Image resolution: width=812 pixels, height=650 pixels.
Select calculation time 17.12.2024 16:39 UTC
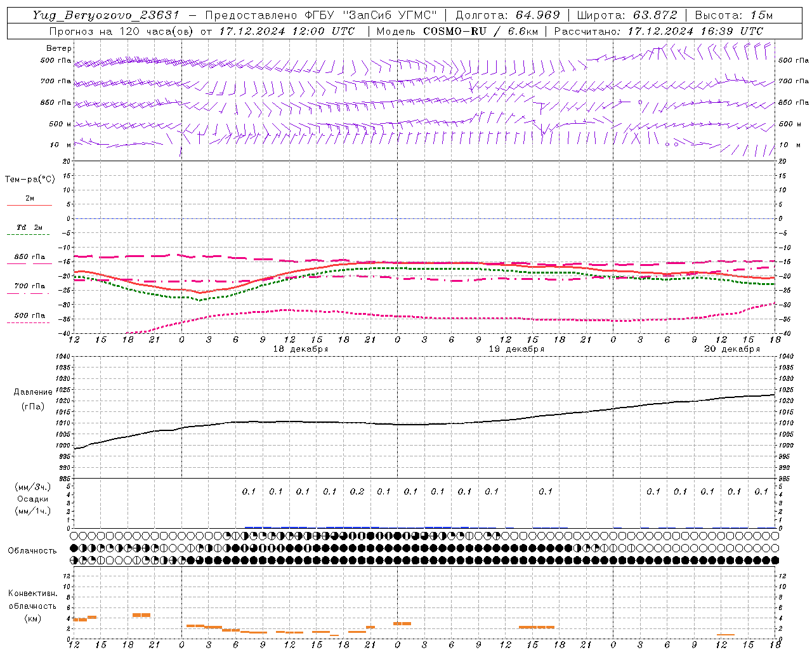pos(696,31)
